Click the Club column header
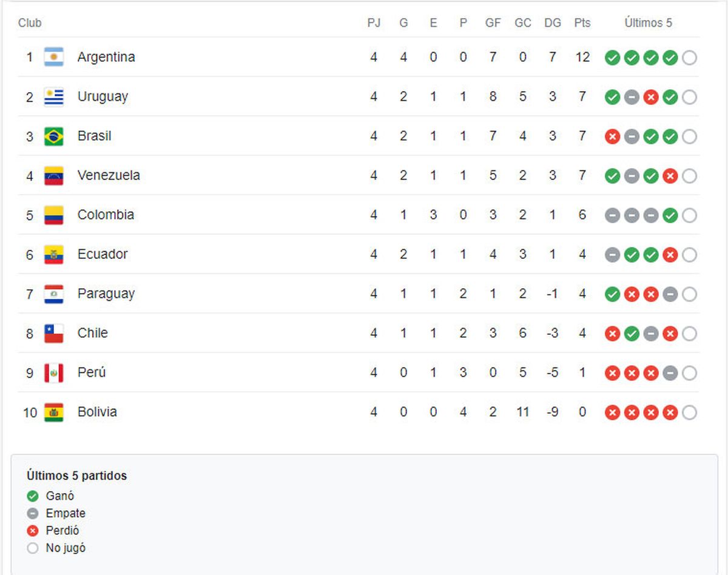 [30, 23]
